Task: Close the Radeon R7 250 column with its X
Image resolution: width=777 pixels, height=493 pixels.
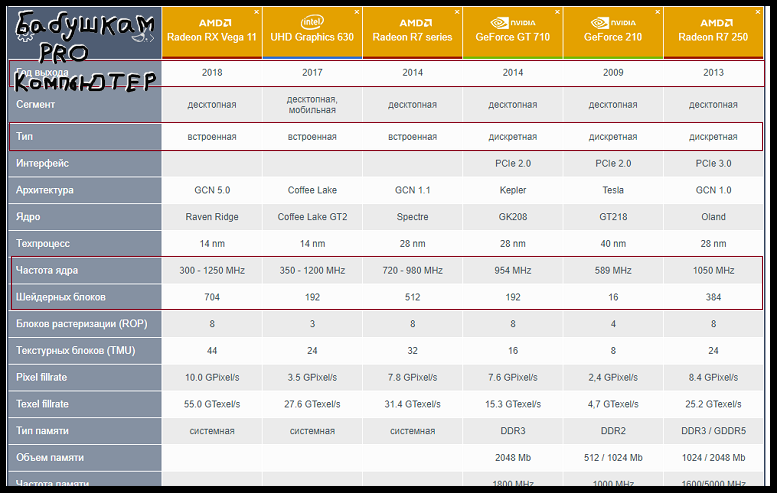Action: (x=758, y=12)
